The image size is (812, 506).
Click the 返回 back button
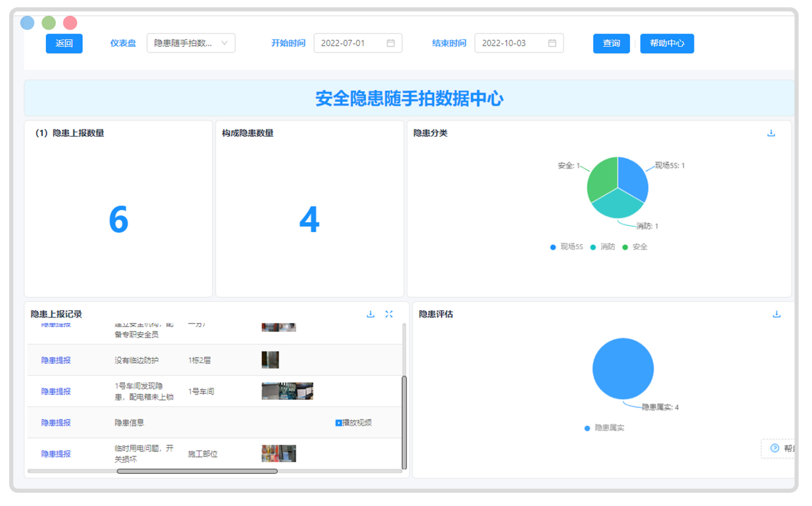(x=64, y=43)
